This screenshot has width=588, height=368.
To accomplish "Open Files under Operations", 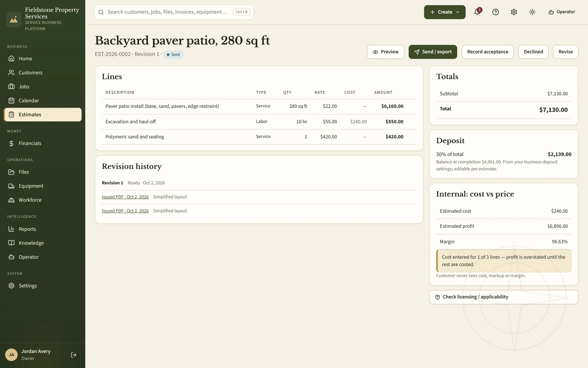I will click(x=42, y=172).
